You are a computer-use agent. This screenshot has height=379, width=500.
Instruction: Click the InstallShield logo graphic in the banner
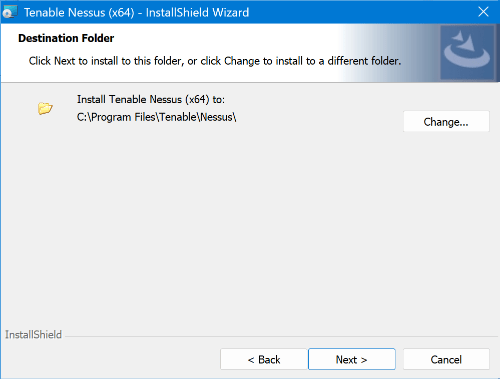tap(467, 53)
